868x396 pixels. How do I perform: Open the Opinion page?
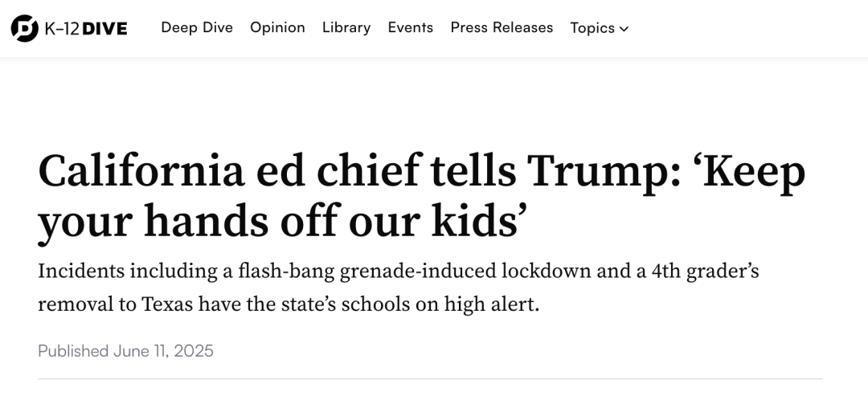coord(277,27)
